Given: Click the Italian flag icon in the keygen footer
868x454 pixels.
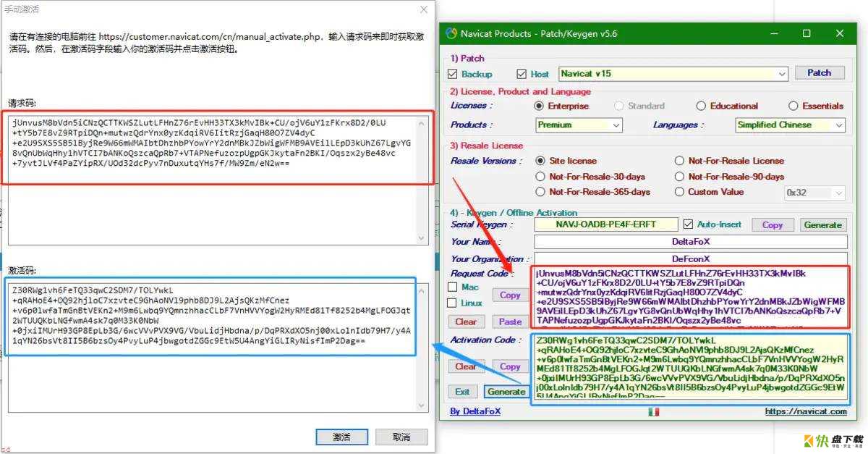Looking at the screenshot, I should tap(654, 411).
